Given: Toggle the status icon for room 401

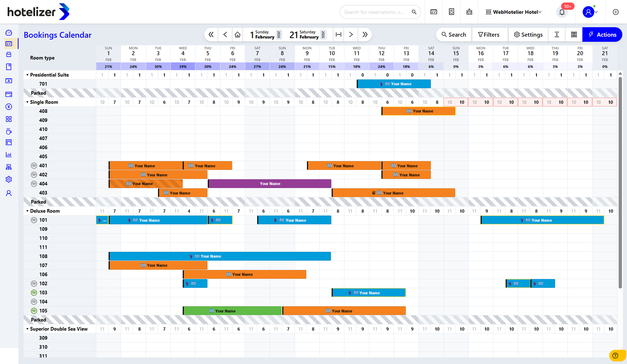Looking at the screenshot, I should tap(34, 165).
